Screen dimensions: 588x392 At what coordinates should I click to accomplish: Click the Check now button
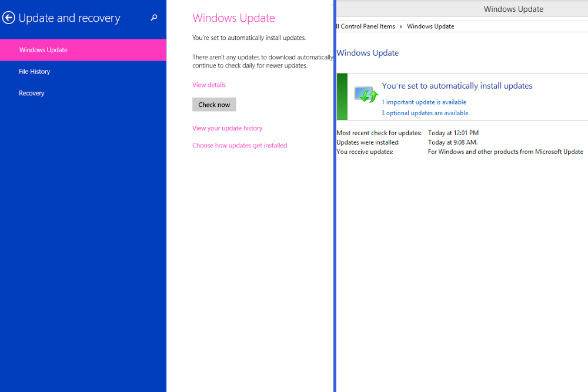tap(214, 105)
